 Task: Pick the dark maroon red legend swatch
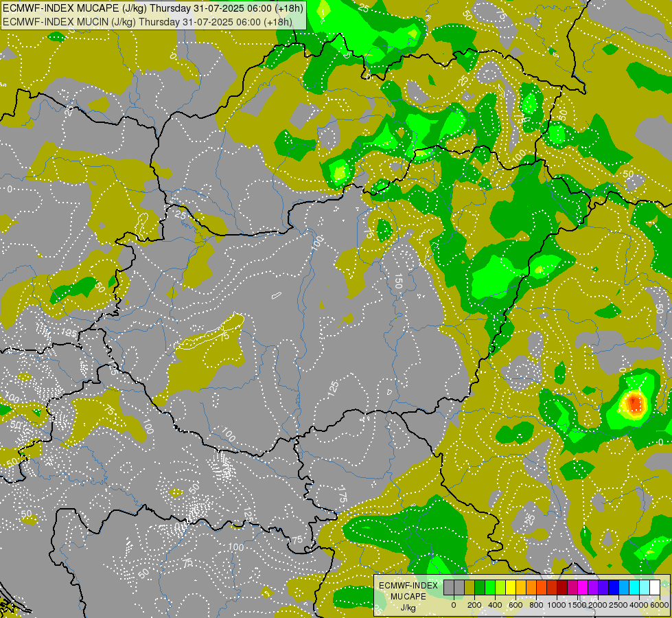[x=562, y=587]
